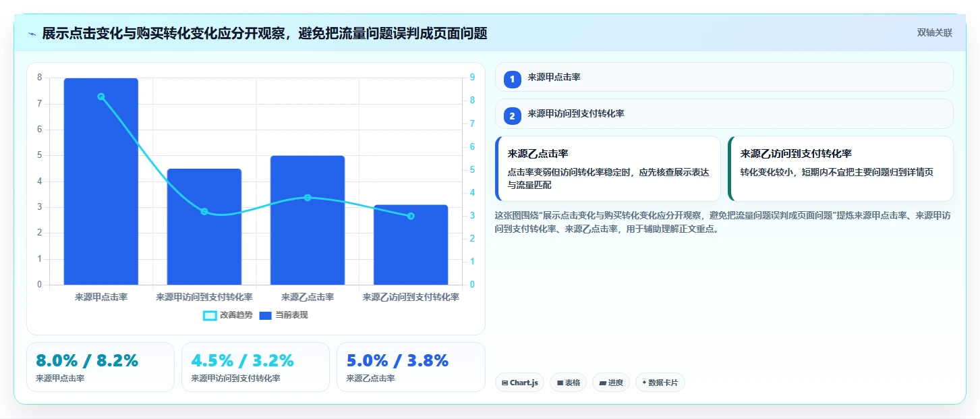Image resolution: width=980 pixels, height=419 pixels.
Task: Open the 来源乙访问到支付转化率 insight card
Action: 840,169
